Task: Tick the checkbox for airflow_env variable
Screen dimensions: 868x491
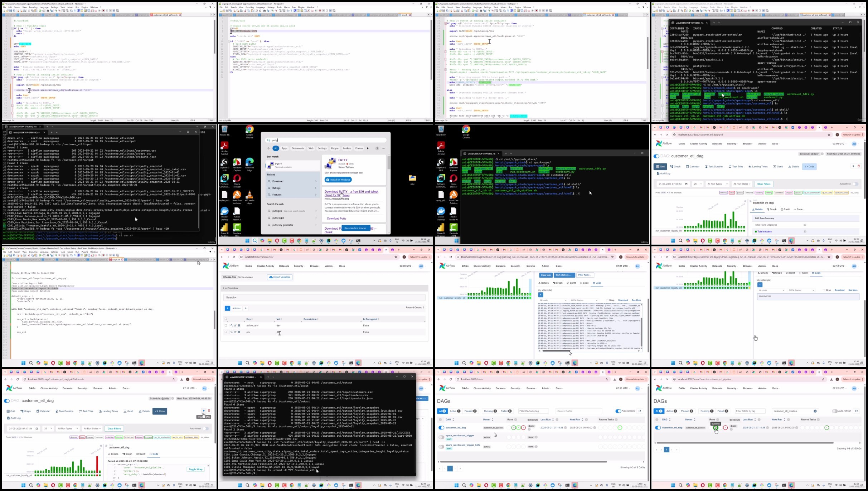Action: (226, 325)
